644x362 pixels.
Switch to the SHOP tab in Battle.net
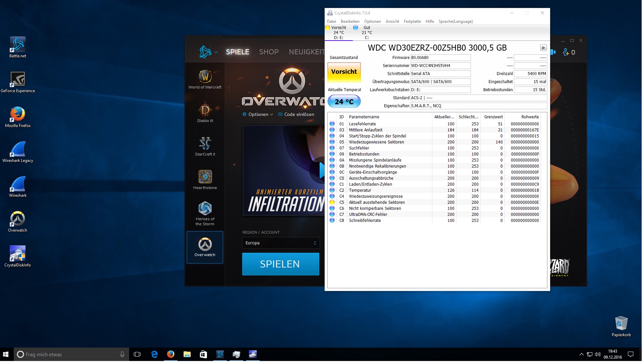tap(269, 52)
